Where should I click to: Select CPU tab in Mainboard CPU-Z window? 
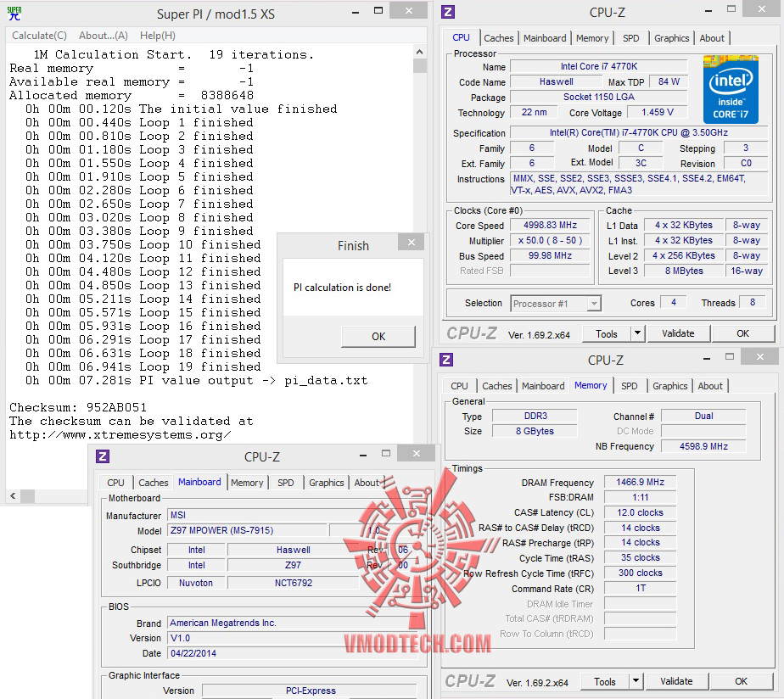[x=115, y=483]
